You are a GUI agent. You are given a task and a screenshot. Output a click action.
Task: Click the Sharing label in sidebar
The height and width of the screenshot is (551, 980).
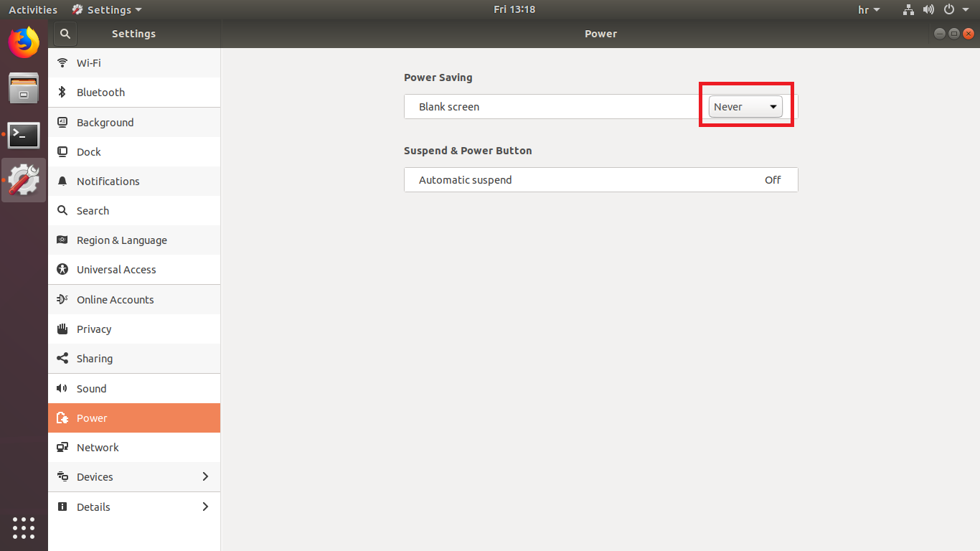click(x=95, y=359)
